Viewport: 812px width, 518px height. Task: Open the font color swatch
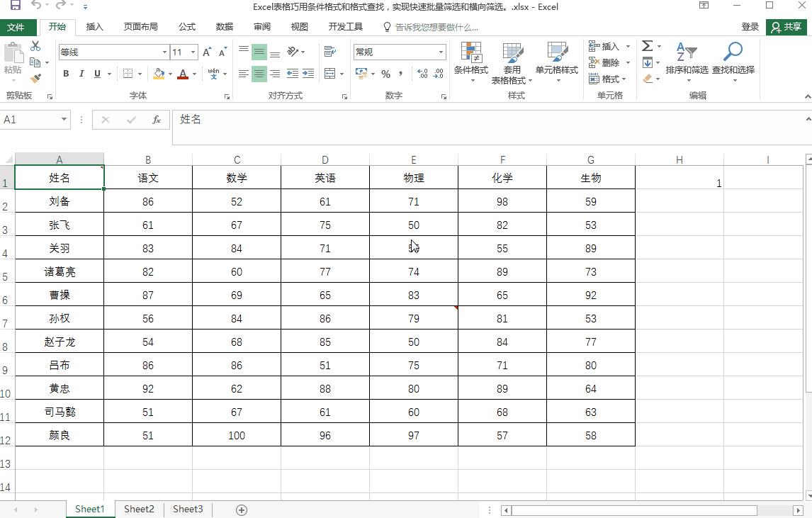click(x=183, y=73)
